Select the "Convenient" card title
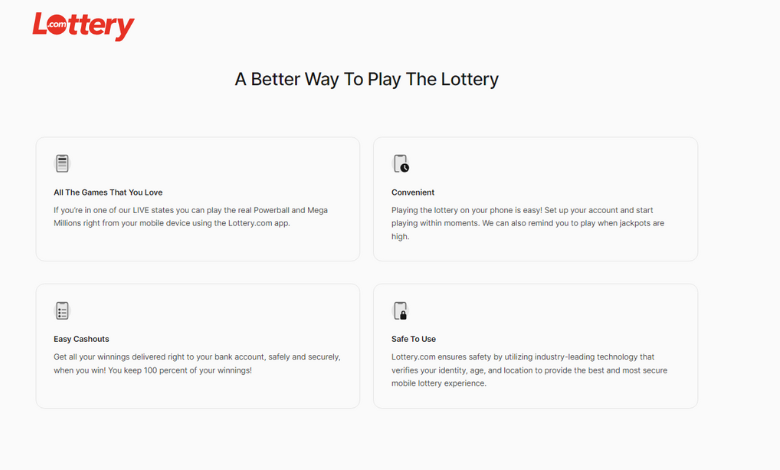Screen dimensions: 780x470 coord(413,192)
